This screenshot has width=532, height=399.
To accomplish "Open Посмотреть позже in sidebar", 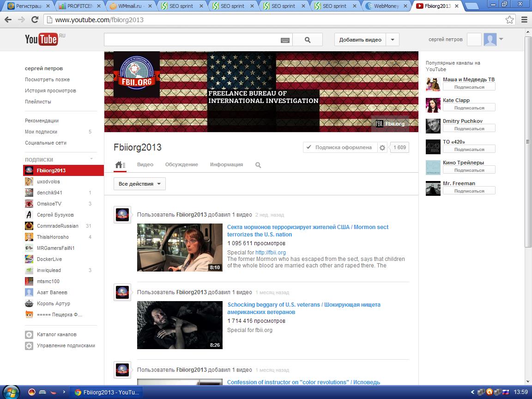I will (47, 79).
